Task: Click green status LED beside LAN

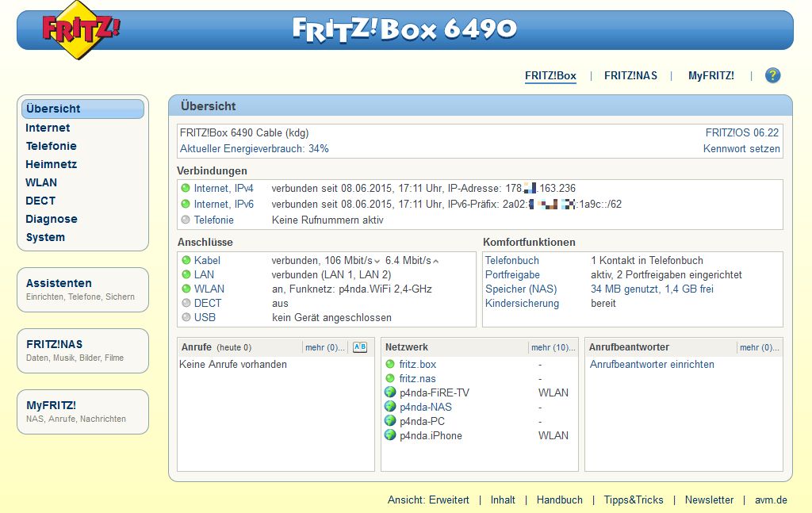Action: [x=186, y=274]
